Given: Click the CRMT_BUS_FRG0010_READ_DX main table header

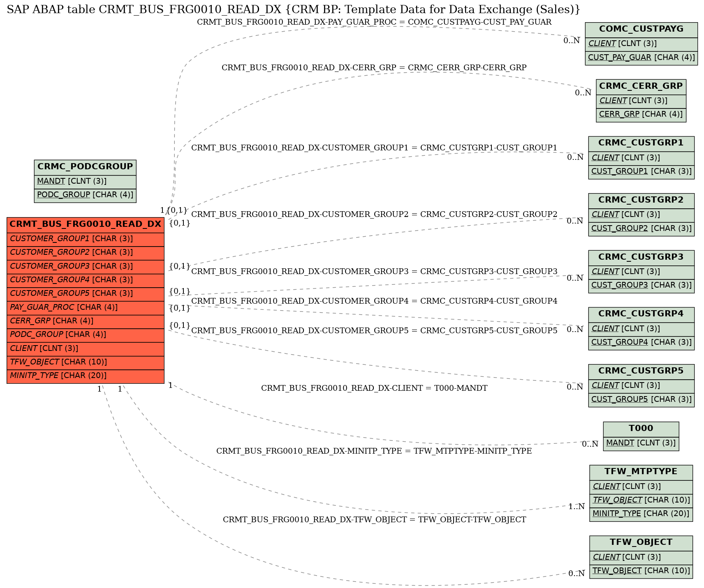Looking at the screenshot, I should tap(86, 224).
